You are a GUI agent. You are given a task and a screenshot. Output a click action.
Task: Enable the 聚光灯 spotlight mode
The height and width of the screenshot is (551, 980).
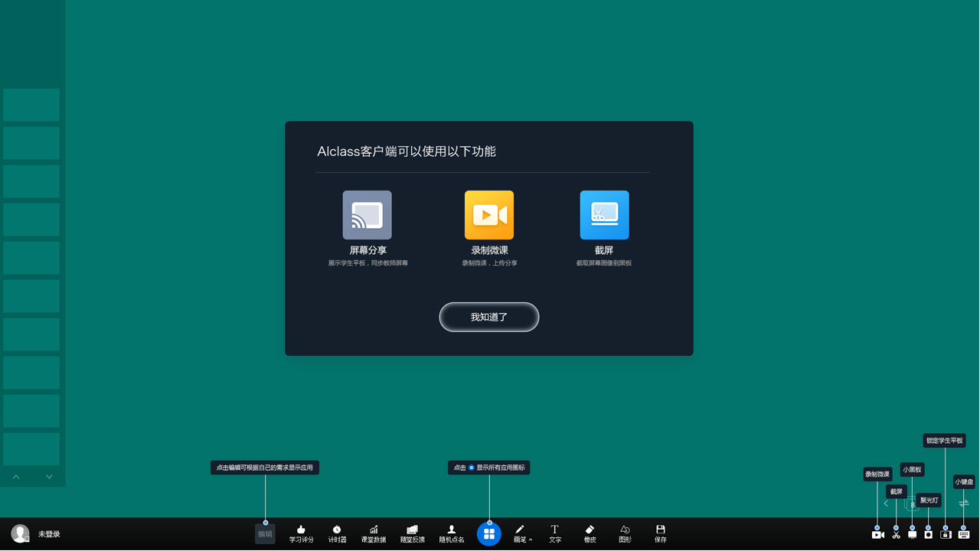928,535
